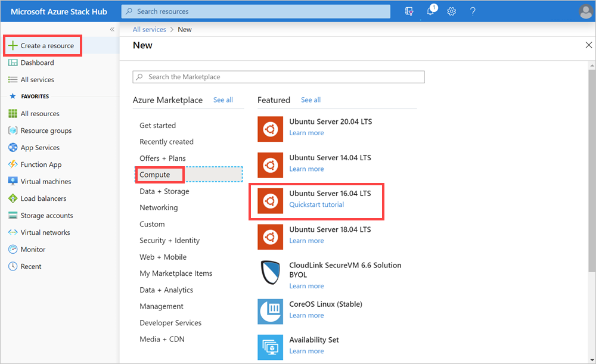Click the All services breadcrumb link
Screen dimensions: 596x364
(149, 29)
